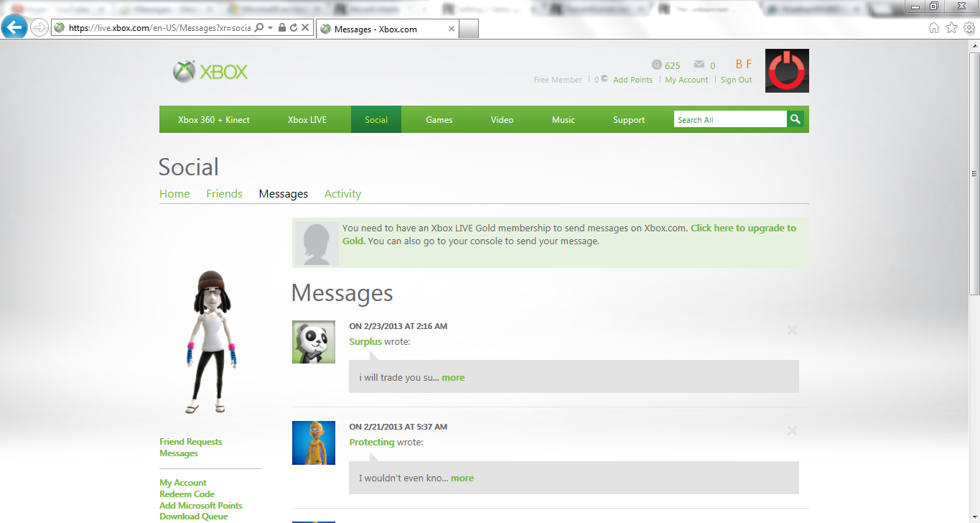Open the Video menu
The height and width of the screenshot is (523, 980).
coord(502,120)
